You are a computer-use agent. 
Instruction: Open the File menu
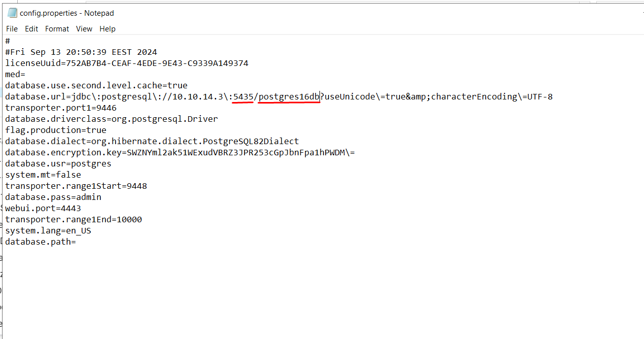pos(12,29)
